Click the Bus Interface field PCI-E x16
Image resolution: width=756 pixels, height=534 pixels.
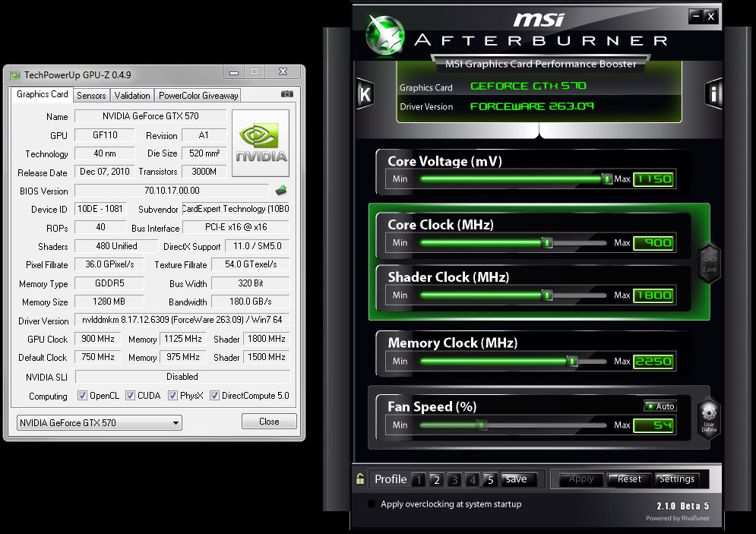click(x=236, y=227)
